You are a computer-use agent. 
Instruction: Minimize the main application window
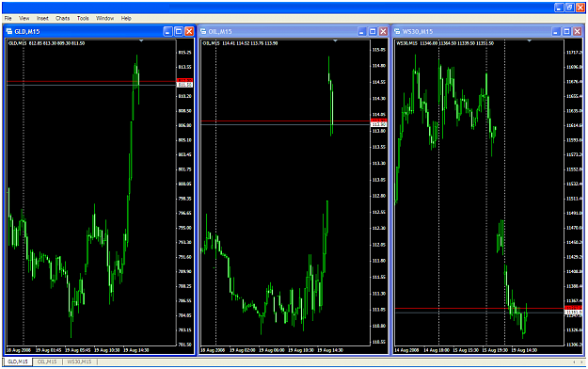point(559,8)
